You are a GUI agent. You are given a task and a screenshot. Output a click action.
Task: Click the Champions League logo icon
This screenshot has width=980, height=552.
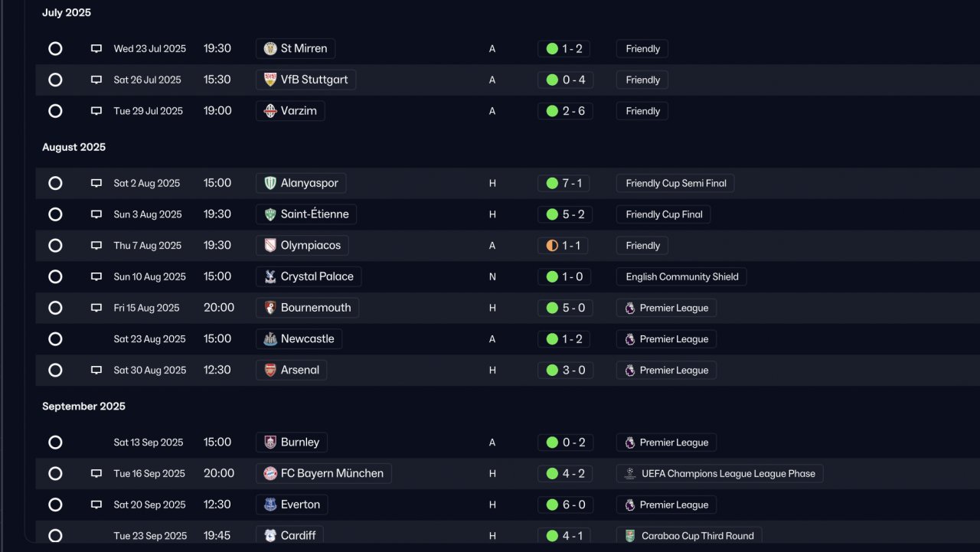point(630,473)
